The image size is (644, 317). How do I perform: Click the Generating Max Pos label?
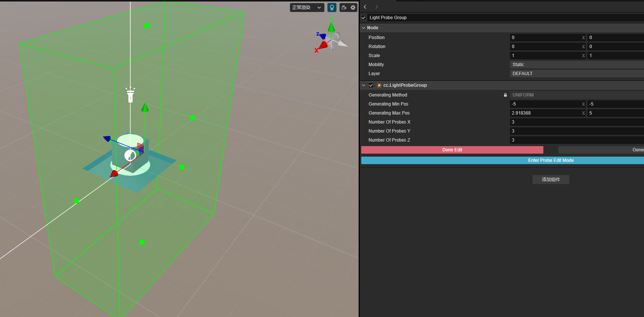coord(389,113)
